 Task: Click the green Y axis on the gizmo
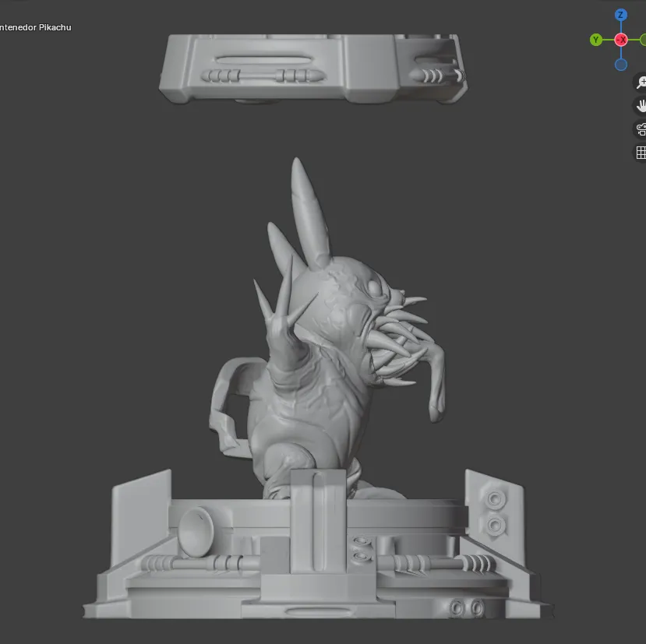click(x=595, y=40)
